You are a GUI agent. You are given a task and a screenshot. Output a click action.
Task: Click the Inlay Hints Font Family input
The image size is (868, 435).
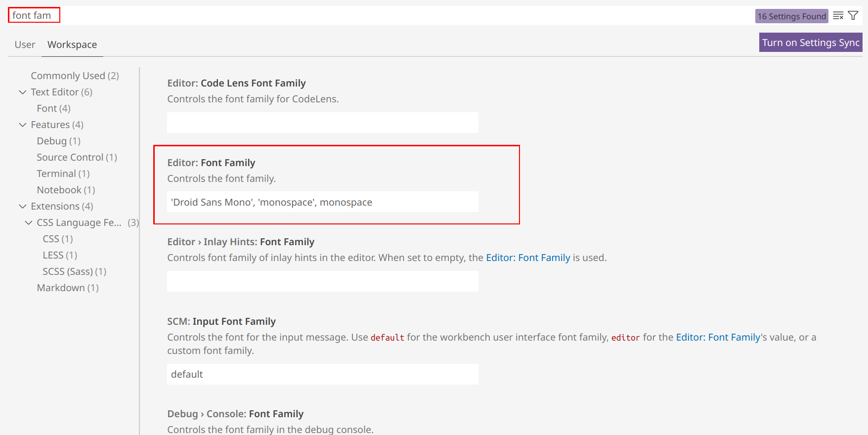[322, 281]
